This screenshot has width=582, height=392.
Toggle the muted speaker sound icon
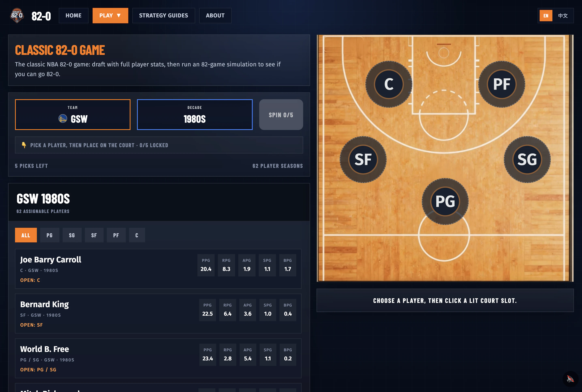click(x=570, y=379)
